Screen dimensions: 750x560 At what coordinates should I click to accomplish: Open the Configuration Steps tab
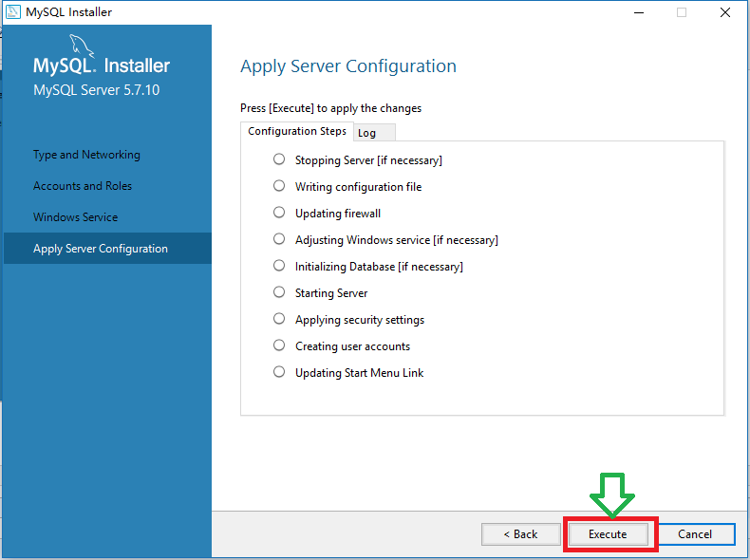(x=297, y=131)
